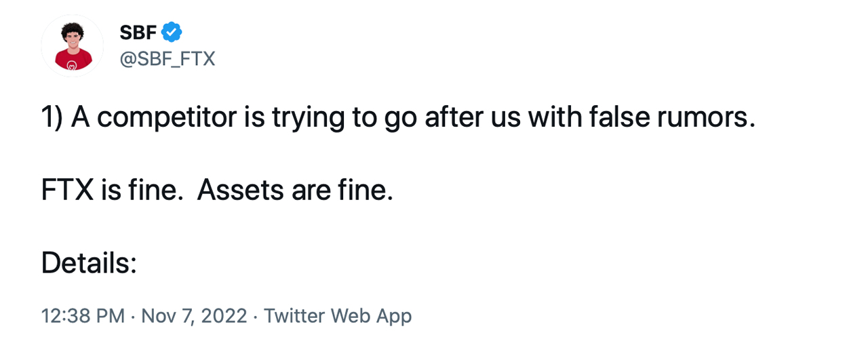Click 'A' after the thread number
This screenshot has width=868, height=339.
tap(80, 119)
